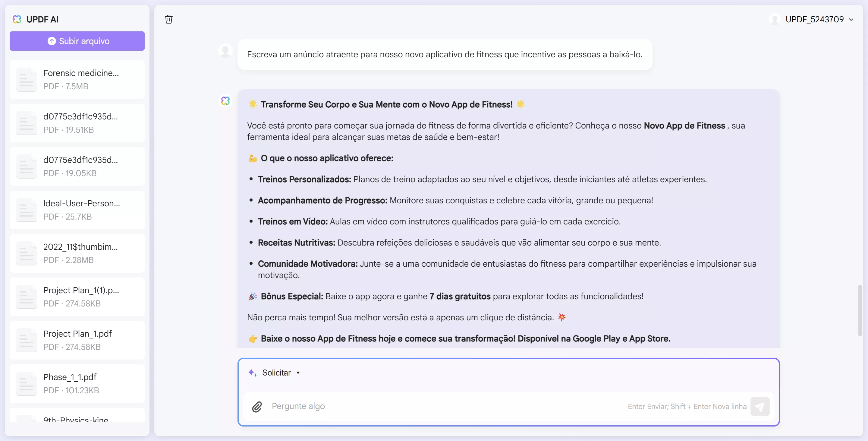This screenshot has height=441, width=868.
Task: Click the user message about the fitness app ad
Action: [445, 55]
